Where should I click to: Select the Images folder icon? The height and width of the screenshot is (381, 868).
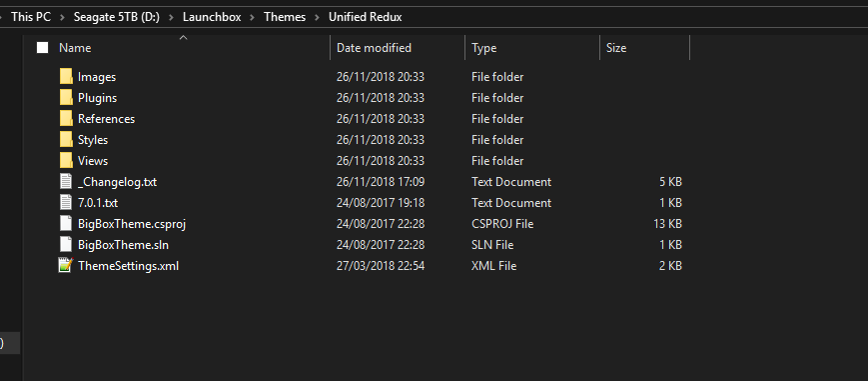coord(67,77)
